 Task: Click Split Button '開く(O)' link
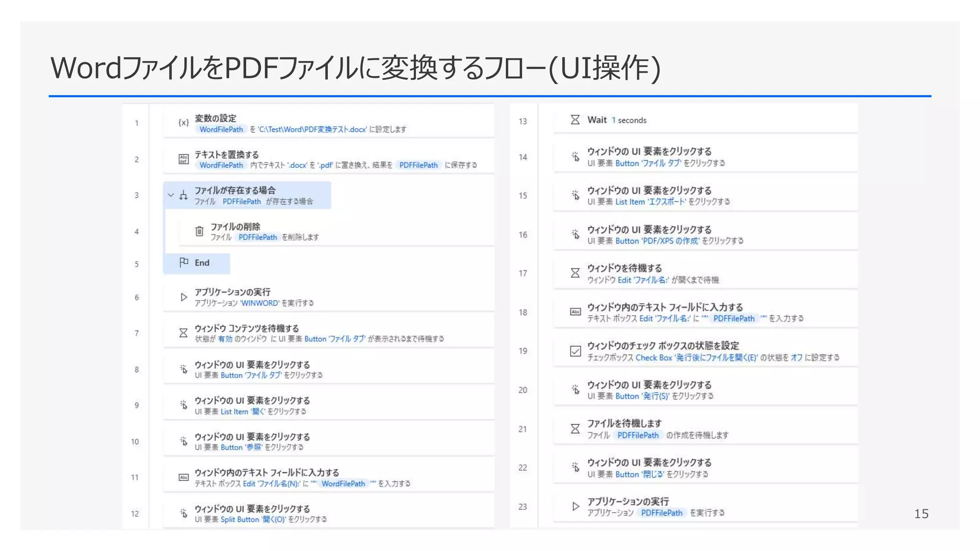(x=253, y=519)
